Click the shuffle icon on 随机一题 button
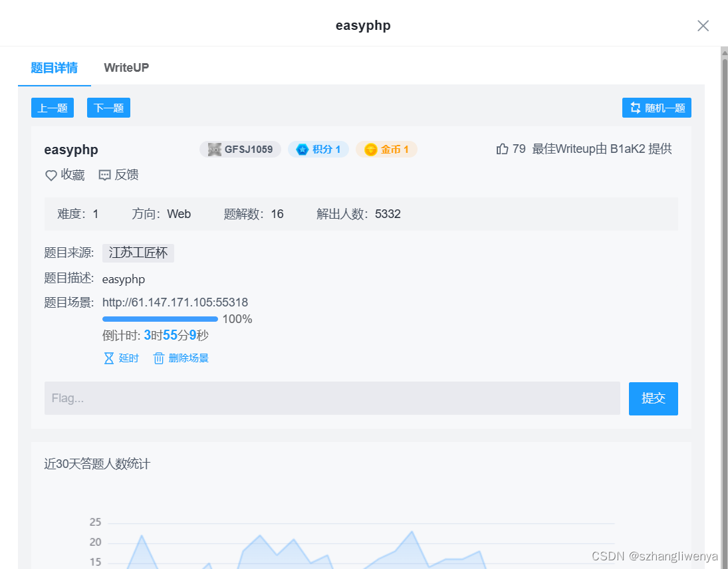Image resolution: width=728 pixels, height=569 pixels. [x=634, y=107]
